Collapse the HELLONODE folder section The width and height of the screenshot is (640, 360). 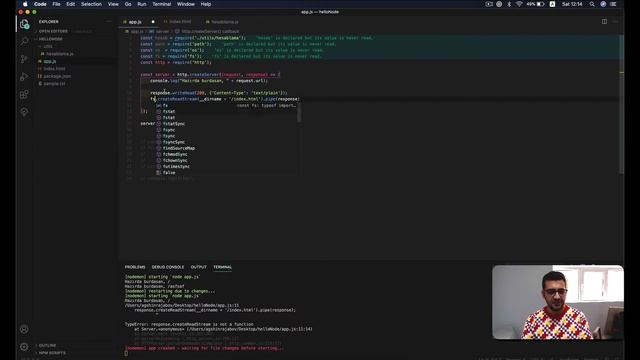51,39
